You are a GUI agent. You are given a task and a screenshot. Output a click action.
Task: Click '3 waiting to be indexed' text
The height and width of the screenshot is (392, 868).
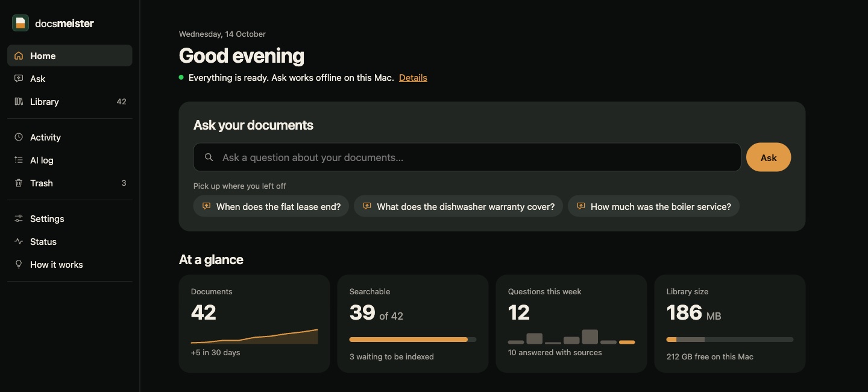(x=392, y=356)
